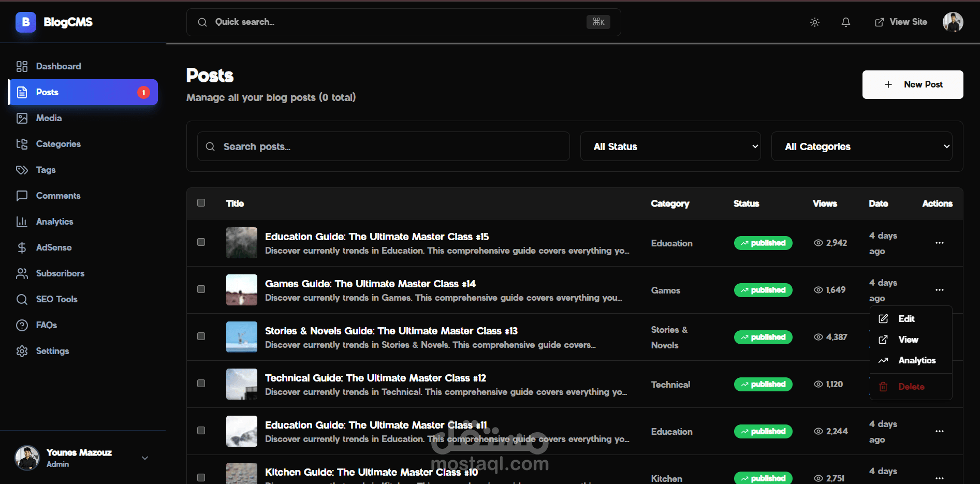
Task: Expand the Younes Mazouz account chevron
Action: coord(145,458)
